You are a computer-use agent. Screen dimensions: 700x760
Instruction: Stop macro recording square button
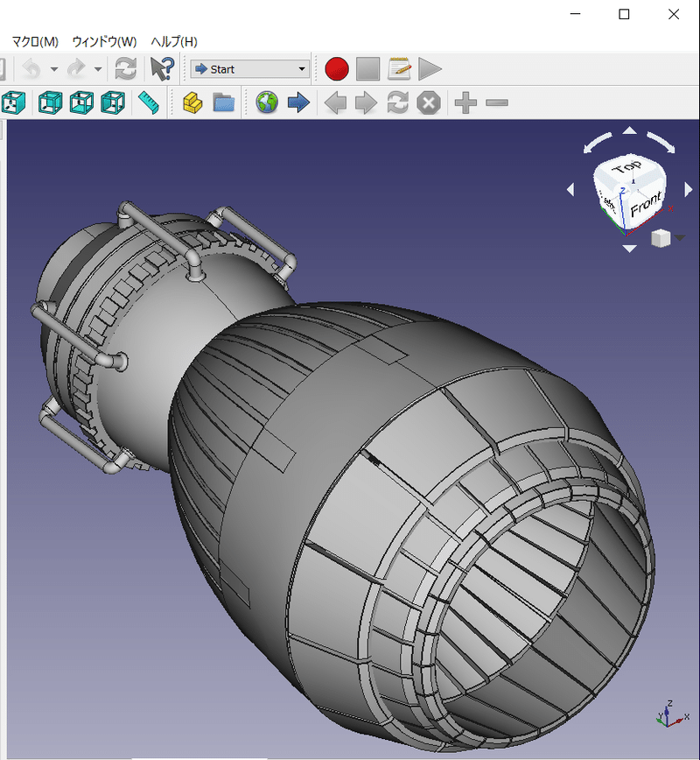[367, 69]
